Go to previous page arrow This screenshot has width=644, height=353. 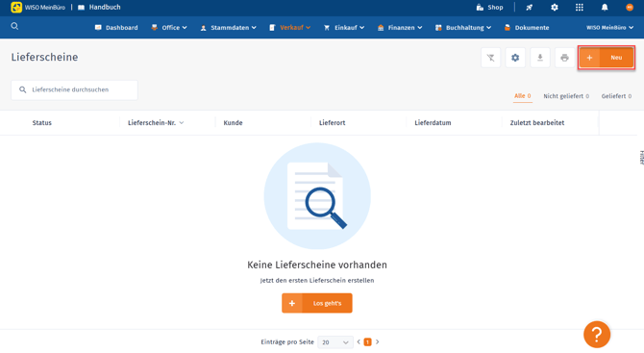click(359, 341)
